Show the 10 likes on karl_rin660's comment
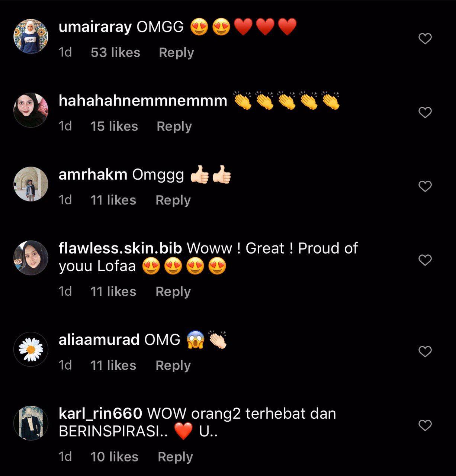This screenshot has height=476, width=456. click(114, 457)
